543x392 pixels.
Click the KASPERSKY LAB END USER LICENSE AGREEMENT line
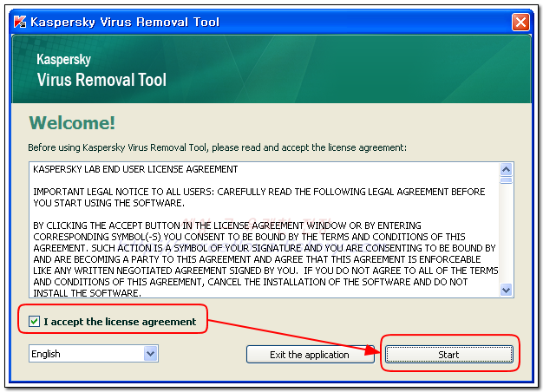pyautogui.click(x=135, y=169)
